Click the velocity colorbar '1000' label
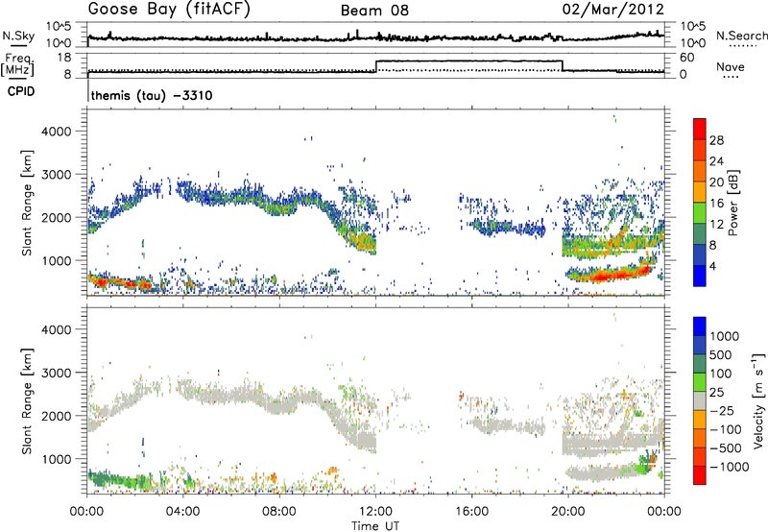768x532 pixels. 724,336
